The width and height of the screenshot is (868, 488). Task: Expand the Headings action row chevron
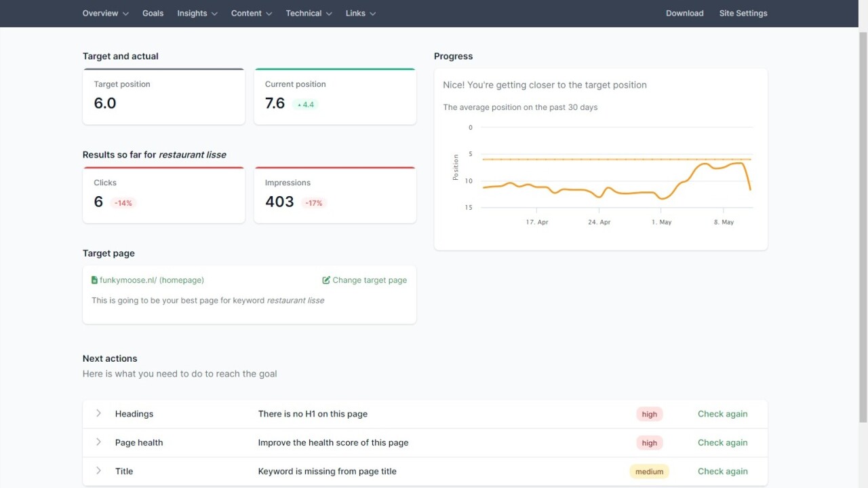click(98, 413)
